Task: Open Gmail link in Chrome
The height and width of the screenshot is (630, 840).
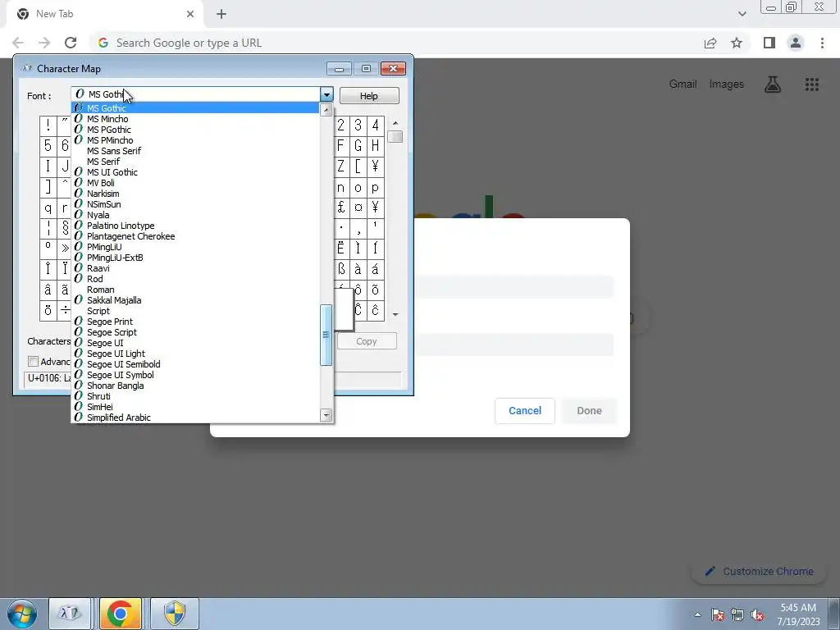Action: (682, 84)
